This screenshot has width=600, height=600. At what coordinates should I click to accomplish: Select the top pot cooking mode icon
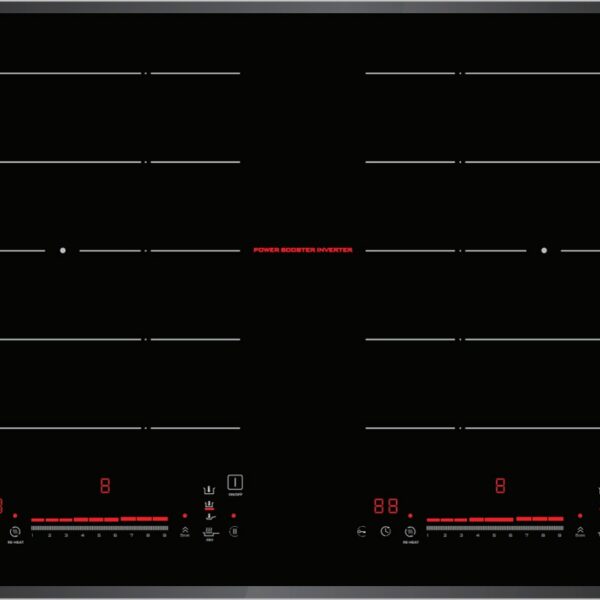pos(209,491)
